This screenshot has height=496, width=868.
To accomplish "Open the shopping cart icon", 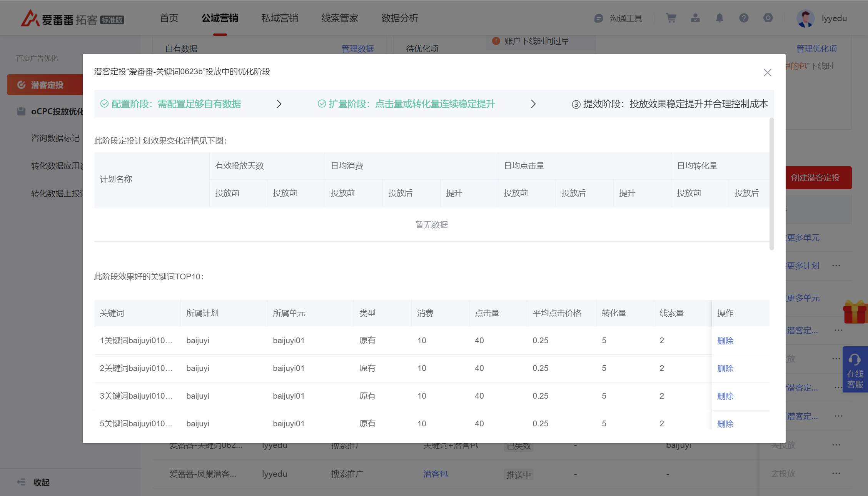I will pyautogui.click(x=671, y=18).
